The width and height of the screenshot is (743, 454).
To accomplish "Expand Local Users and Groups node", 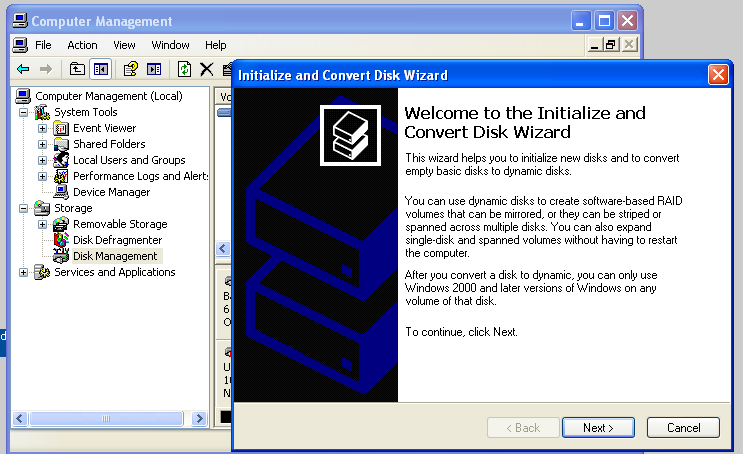I will point(42,161).
